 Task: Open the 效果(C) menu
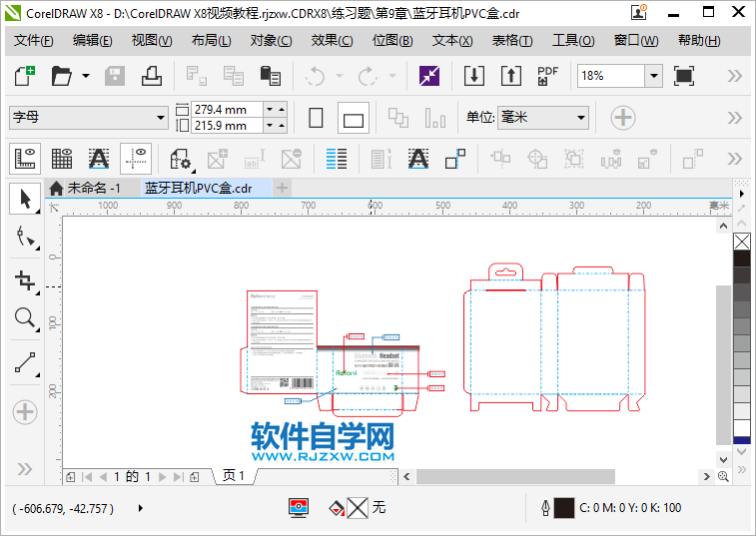pyautogui.click(x=332, y=41)
